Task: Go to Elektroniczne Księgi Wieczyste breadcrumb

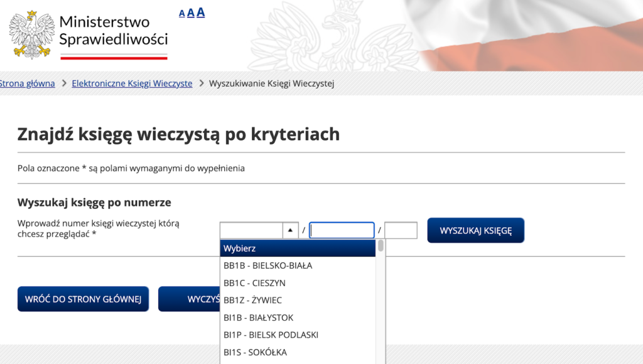Action: (132, 83)
